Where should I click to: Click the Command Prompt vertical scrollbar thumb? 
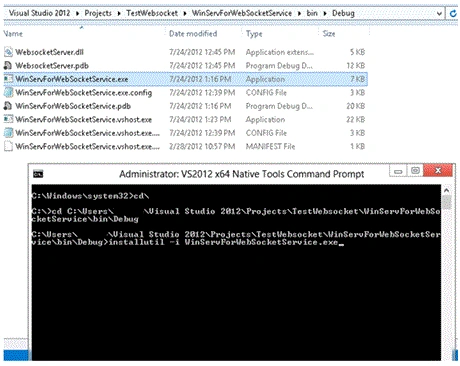[447, 202]
